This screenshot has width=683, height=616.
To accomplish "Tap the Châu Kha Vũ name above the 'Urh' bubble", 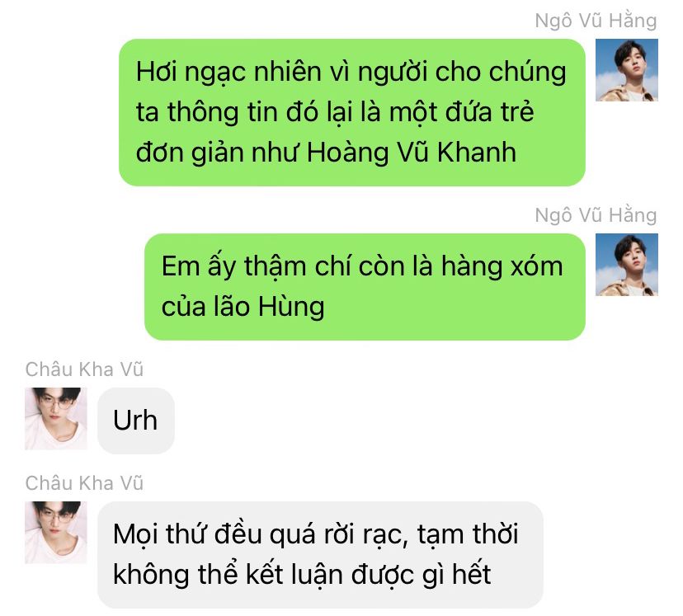I will tap(84, 369).
